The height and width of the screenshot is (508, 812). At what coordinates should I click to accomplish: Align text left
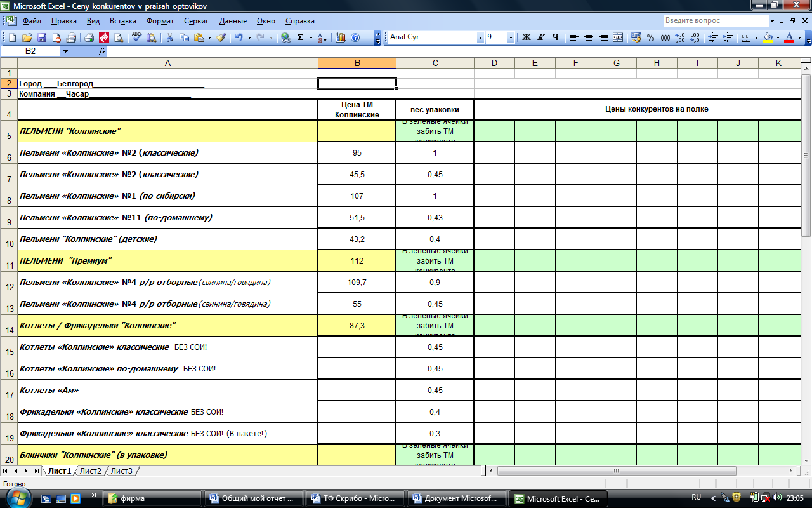573,37
